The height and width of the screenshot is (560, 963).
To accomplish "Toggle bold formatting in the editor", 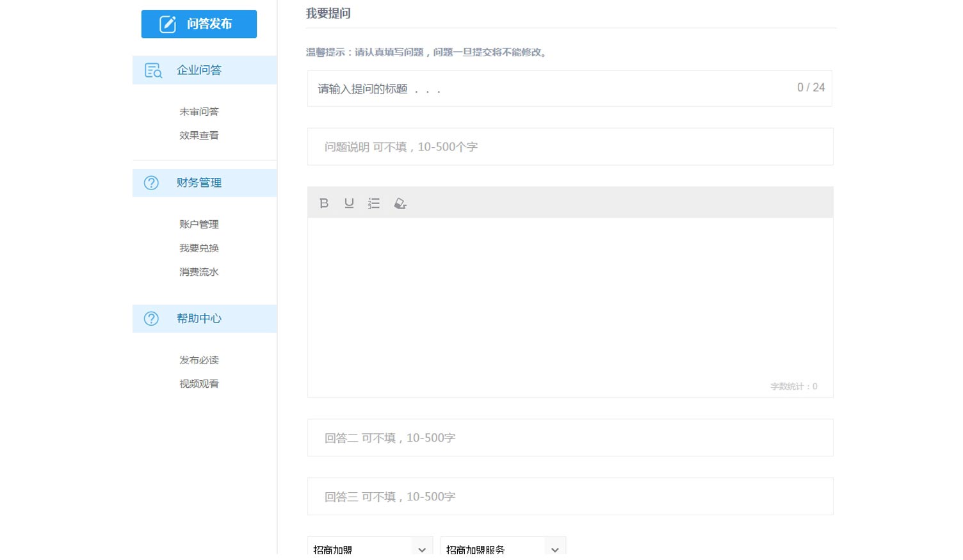I will click(x=324, y=203).
